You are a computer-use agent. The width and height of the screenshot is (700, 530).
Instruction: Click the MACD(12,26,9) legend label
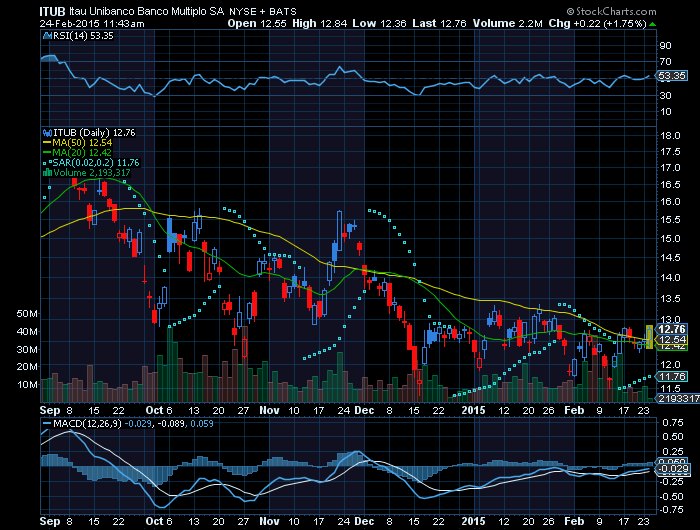(x=87, y=424)
